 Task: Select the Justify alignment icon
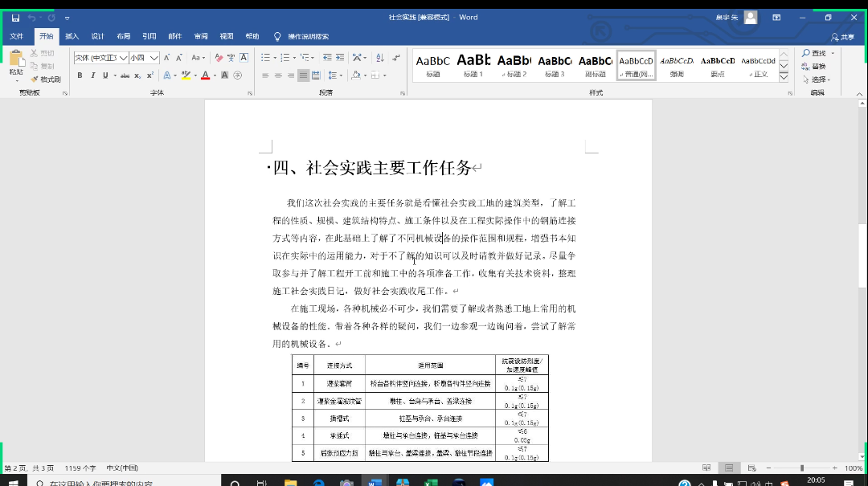(x=303, y=76)
